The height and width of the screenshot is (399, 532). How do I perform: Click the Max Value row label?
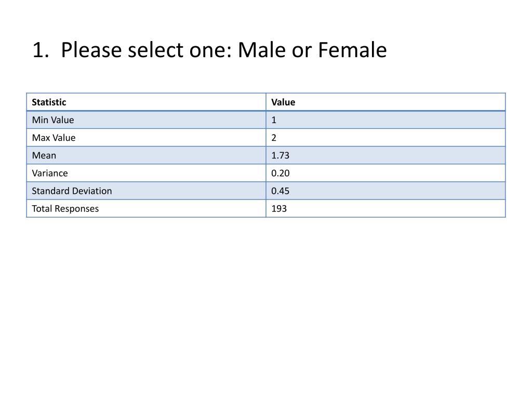[54, 137]
